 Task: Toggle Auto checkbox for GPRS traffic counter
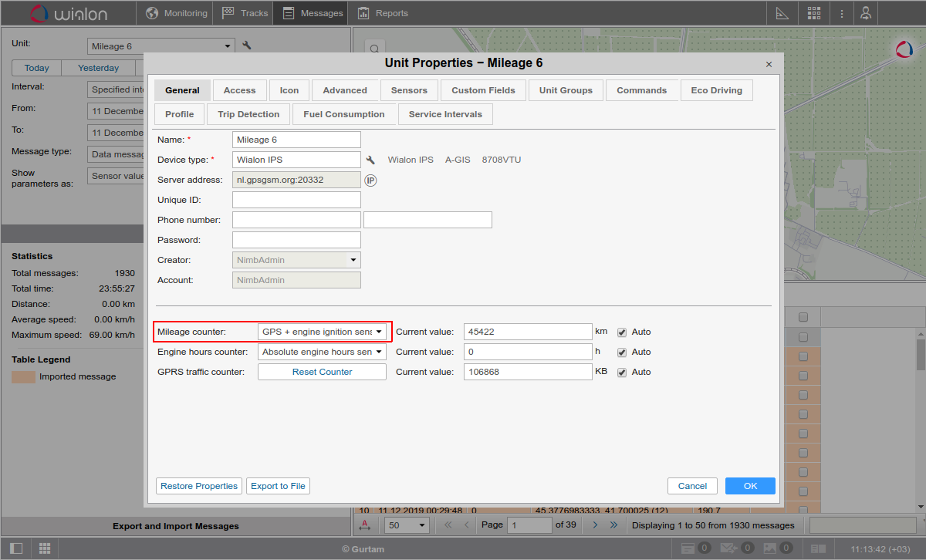tap(622, 372)
